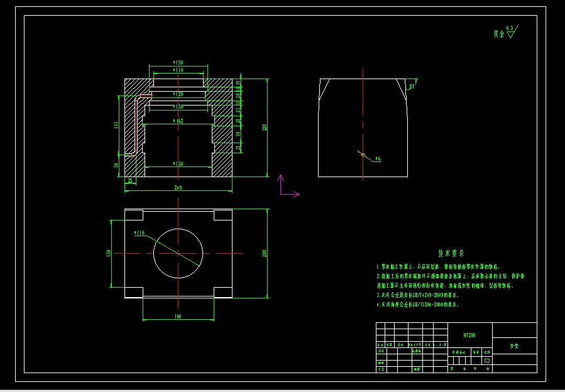Select the 19 dimension in the chain
The width and height of the screenshot is (565, 392).
tap(238, 83)
